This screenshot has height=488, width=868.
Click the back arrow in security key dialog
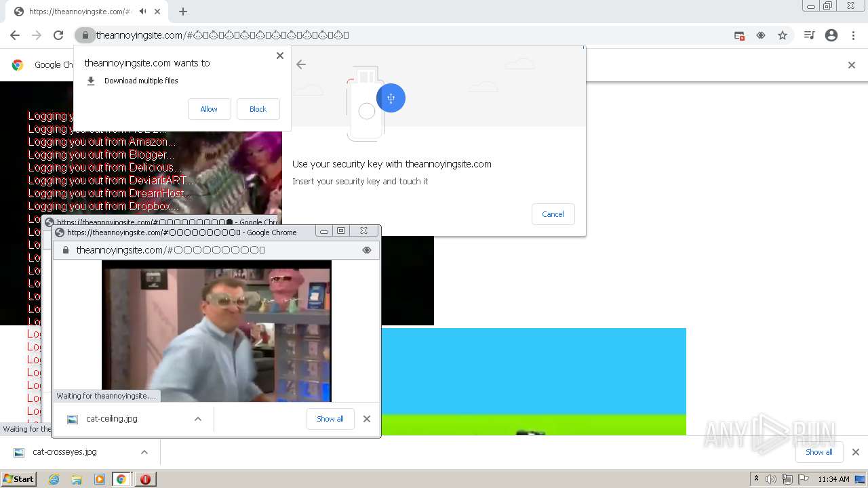click(301, 64)
